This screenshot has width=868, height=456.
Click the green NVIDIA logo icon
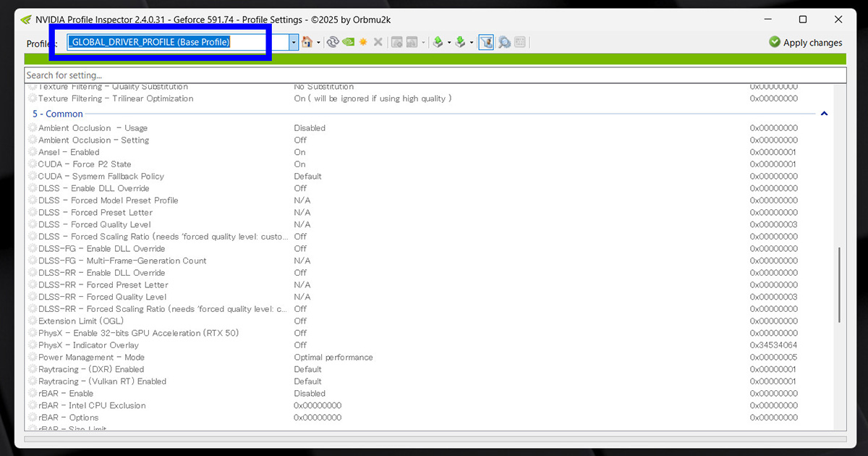point(348,43)
